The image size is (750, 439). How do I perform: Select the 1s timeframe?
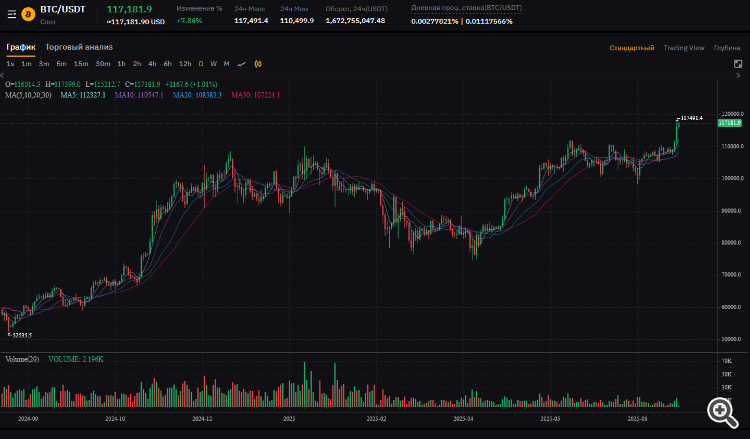coord(10,63)
